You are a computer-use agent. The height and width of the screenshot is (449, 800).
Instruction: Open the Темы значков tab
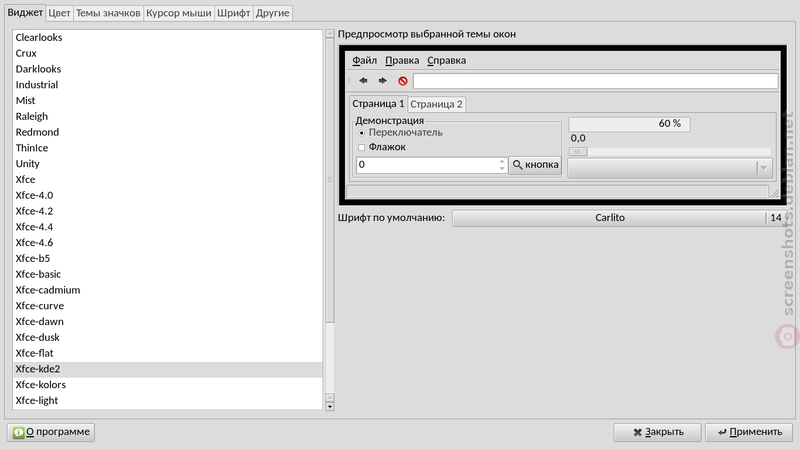108,13
